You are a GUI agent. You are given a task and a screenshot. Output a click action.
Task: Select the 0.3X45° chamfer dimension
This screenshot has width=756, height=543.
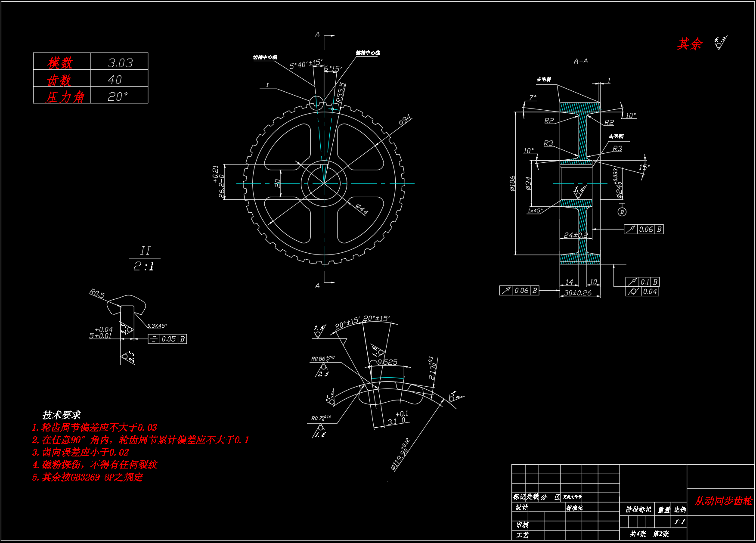tap(157, 326)
